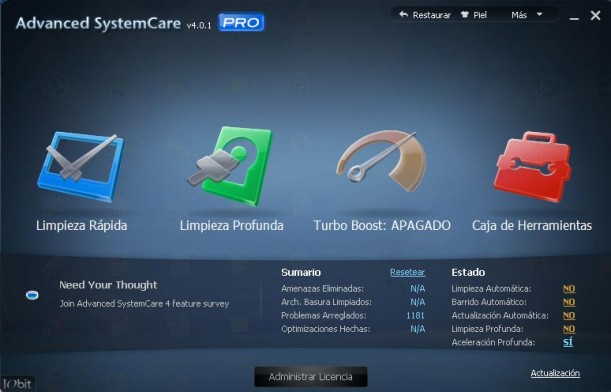Toggle Limpieza Profunda NO status value
This screenshot has width=611, height=392.
click(569, 329)
